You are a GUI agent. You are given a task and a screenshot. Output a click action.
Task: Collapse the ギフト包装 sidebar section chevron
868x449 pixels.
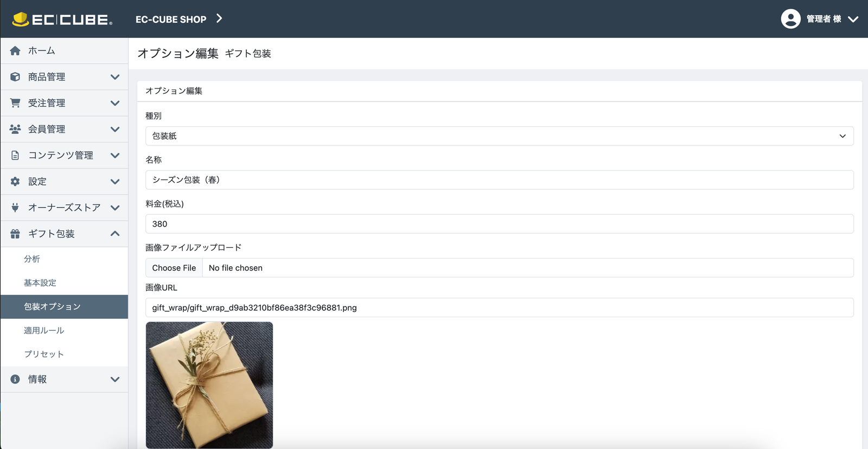[x=115, y=234]
